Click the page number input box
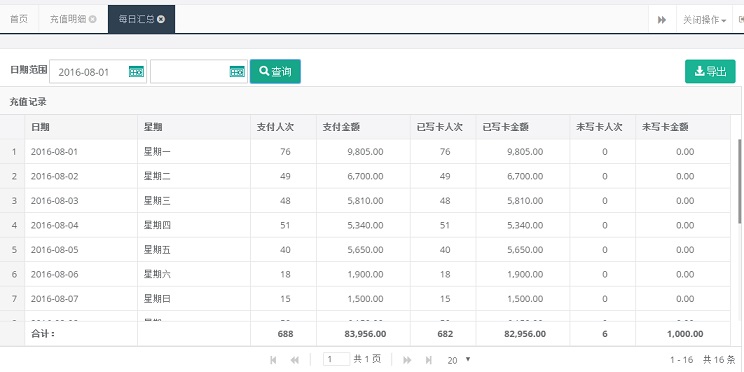This screenshot has width=744, height=372. pyautogui.click(x=336, y=359)
